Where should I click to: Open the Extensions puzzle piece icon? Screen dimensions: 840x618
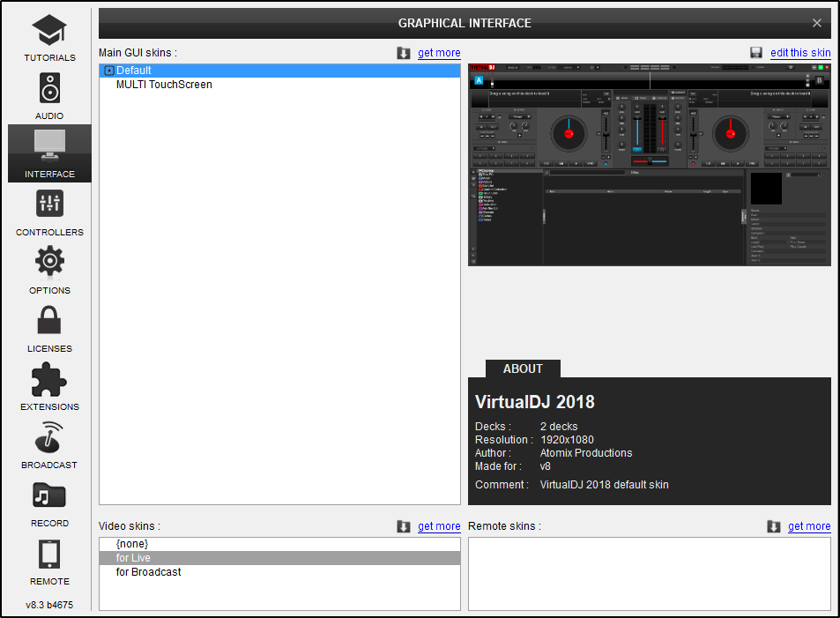point(49,379)
